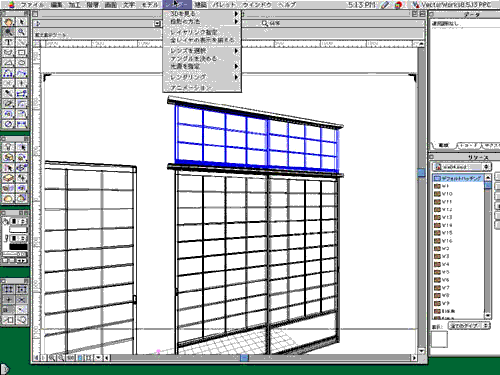Select the Pan hand tool
500x375 pixels.
tap(8, 22)
